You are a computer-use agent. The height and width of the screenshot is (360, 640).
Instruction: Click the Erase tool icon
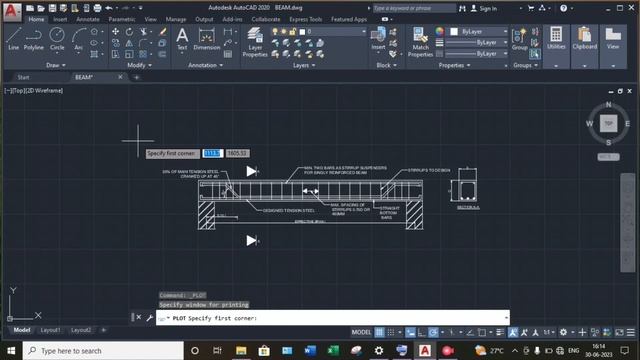click(162, 31)
